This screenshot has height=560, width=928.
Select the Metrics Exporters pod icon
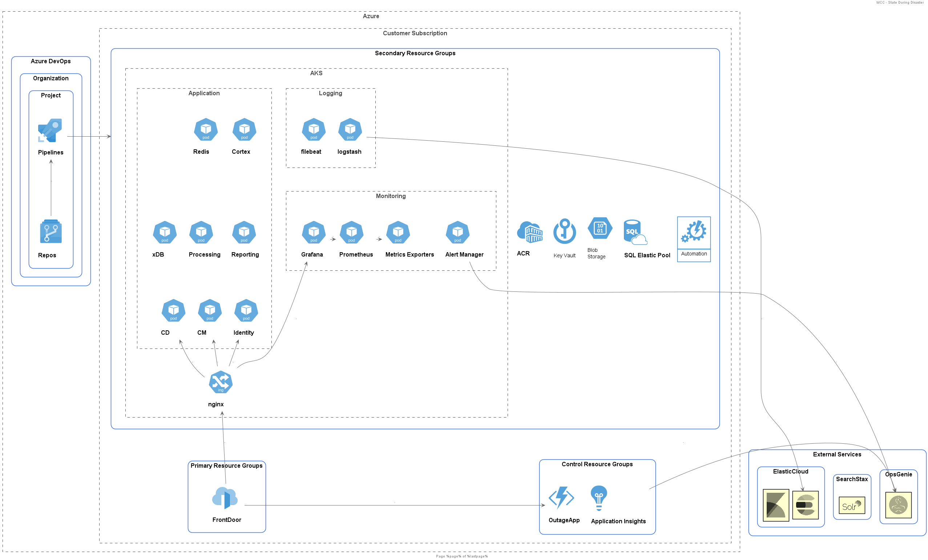(398, 232)
